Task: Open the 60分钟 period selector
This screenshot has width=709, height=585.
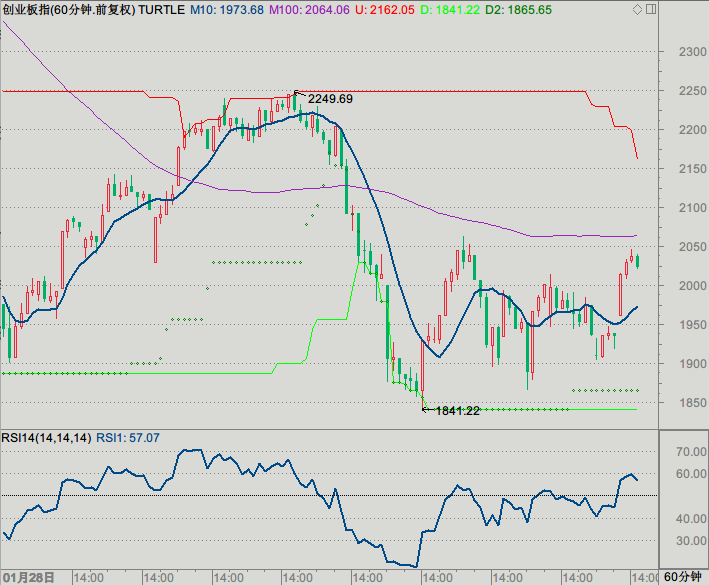Action: (x=682, y=577)
